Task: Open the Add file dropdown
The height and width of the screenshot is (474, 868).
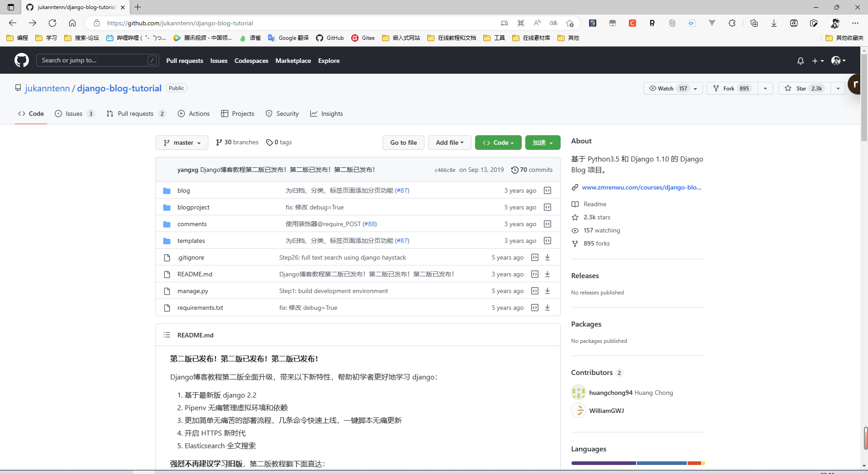Action: coord(449,142)
